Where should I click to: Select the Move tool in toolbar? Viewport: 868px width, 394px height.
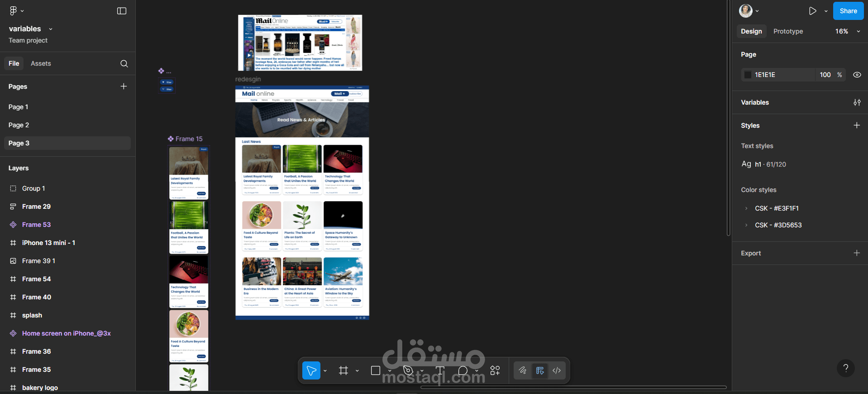pyautogui.click(x=311, y=370)
